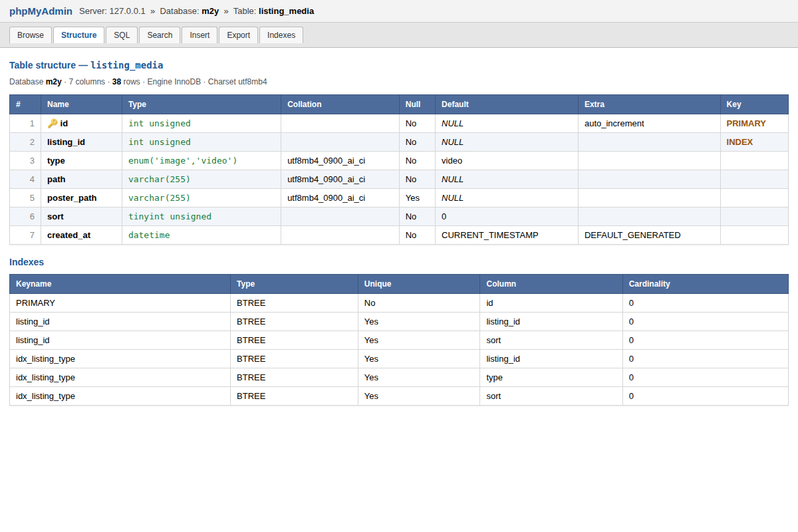Click the key icon beside id column
798x532 pixels.
click(x=53, y=124)
